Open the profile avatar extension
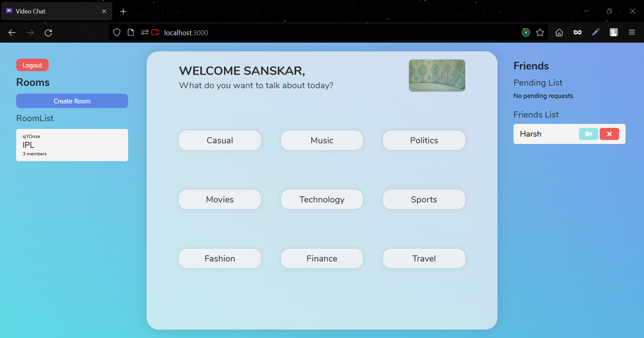 coord(614,33)
